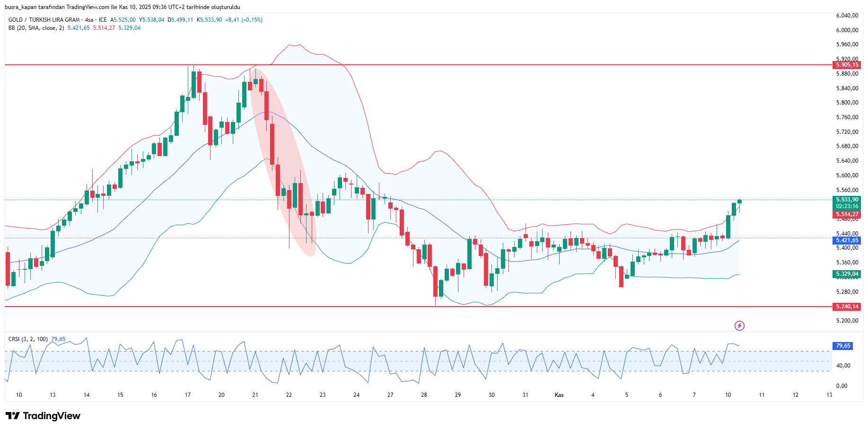The image size is (868, 430).
Task: Select the CRSI (3, 2, 100) legend
Action: (28, 339)
